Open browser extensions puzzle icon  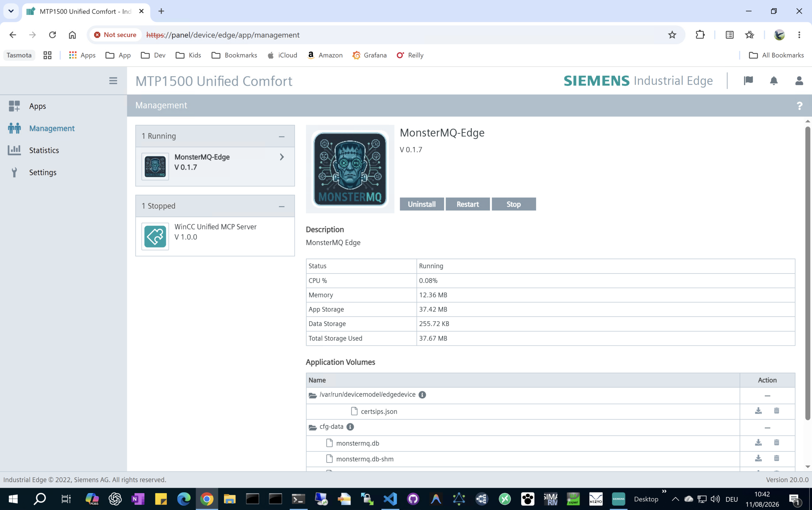pos(700,35)
